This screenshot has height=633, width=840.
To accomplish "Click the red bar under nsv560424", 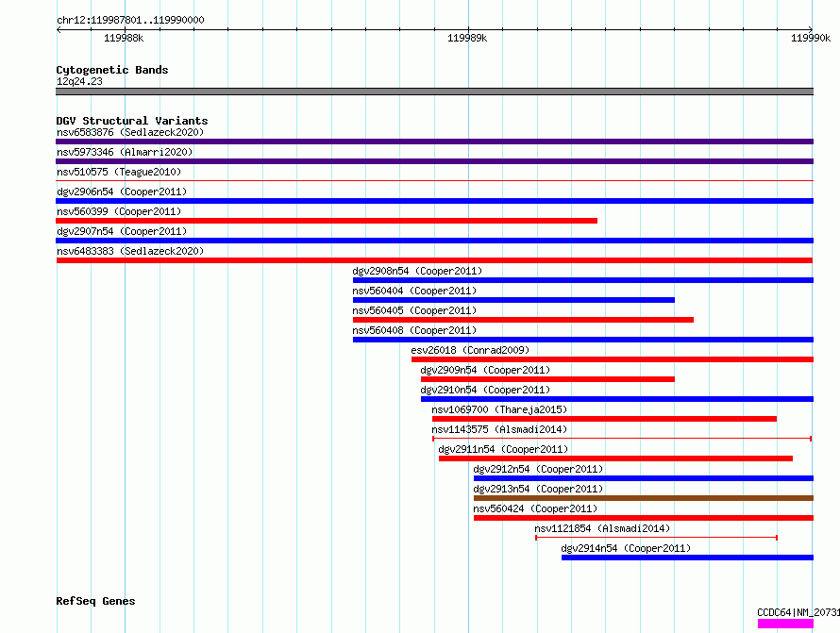I will pos(644,518).
